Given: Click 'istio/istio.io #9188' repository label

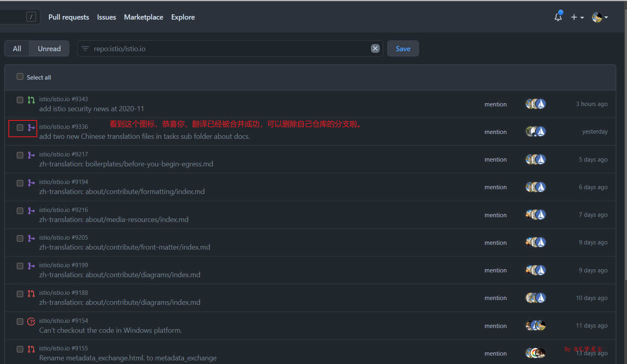Looking at the screenshot, I should click(x=64, y=293).
